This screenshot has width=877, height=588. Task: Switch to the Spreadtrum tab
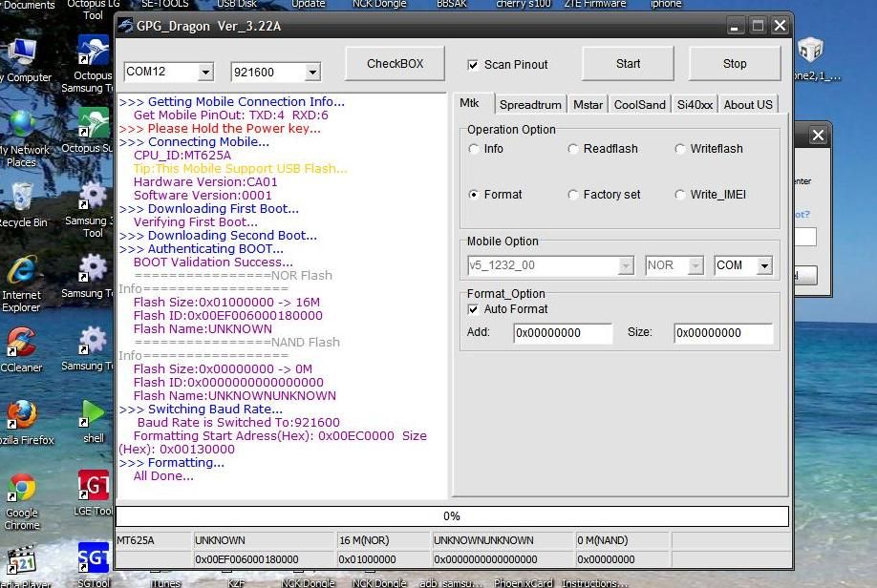tap(530, 104)
